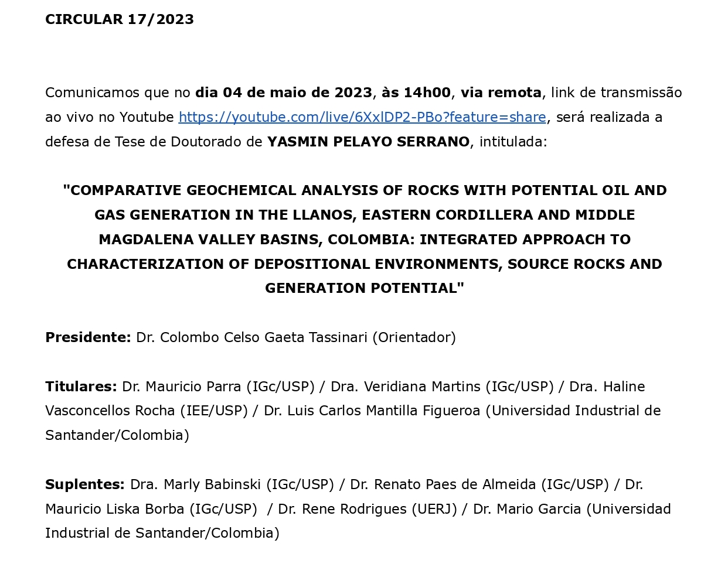This screenshot has width=728, height=567.
Task: Click 'Dra. Marly Babinski (IGc/USP)'
Action: point(232,484)
